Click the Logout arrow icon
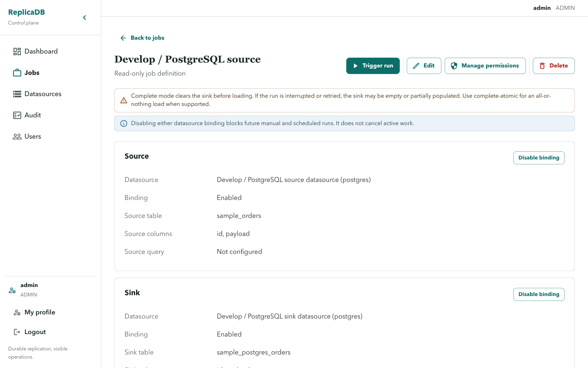Image resolution: width=588 pixels, height=368 pixels. (x=17, y=332)
